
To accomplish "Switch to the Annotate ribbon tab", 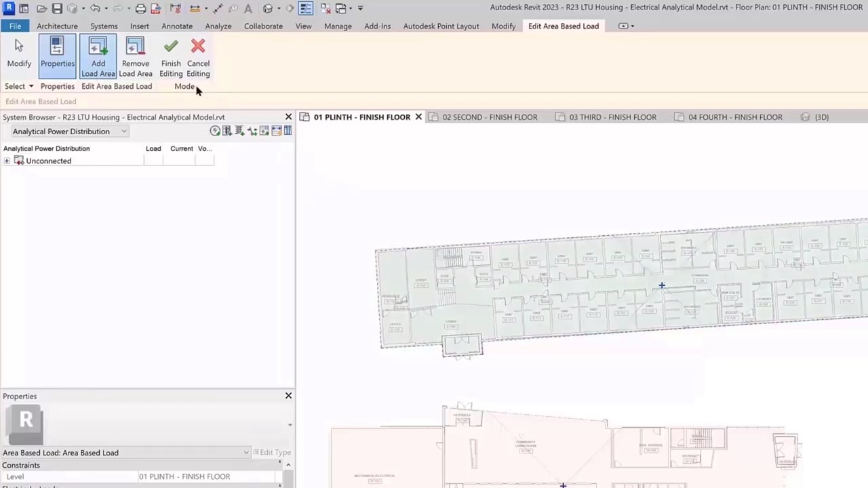I will 177,26.
